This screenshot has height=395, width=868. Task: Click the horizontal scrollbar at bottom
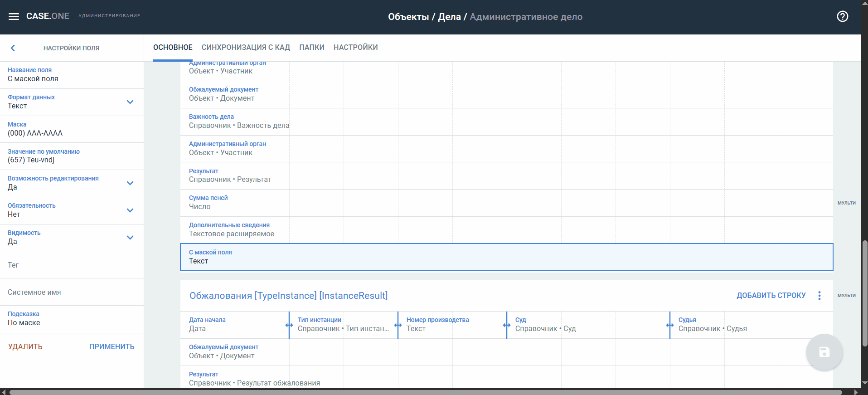click(x=426, y=392)
